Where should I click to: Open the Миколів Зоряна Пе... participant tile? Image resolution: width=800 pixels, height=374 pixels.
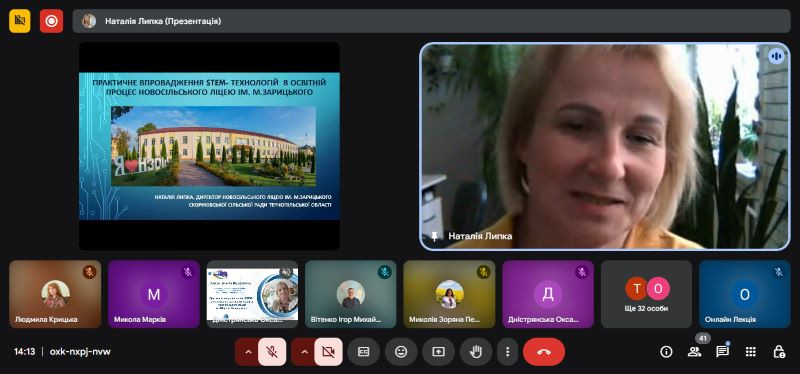pyautogui.click(x=449, y=294)
